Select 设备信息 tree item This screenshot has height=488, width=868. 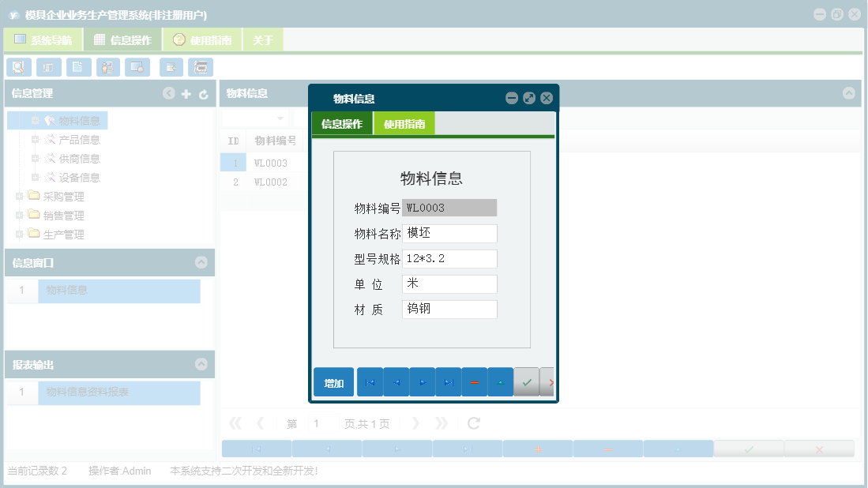[x=79, y=177]
